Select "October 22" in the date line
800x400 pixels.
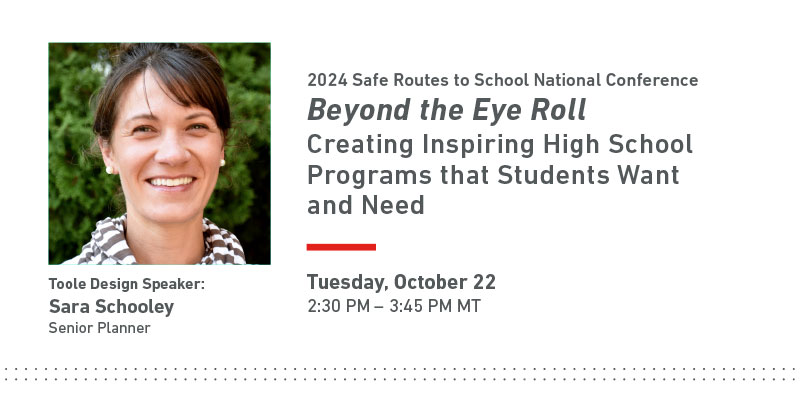pyautogui.click(x=446, y=282)
